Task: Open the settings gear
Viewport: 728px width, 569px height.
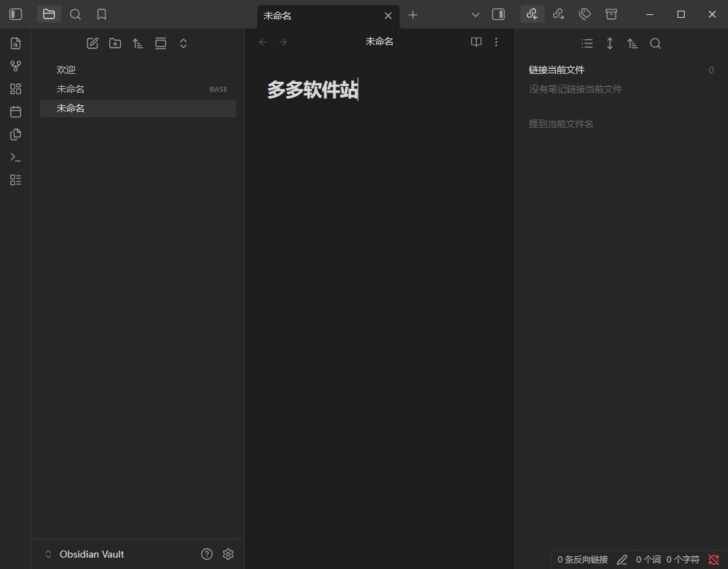Action: [228, 554]
